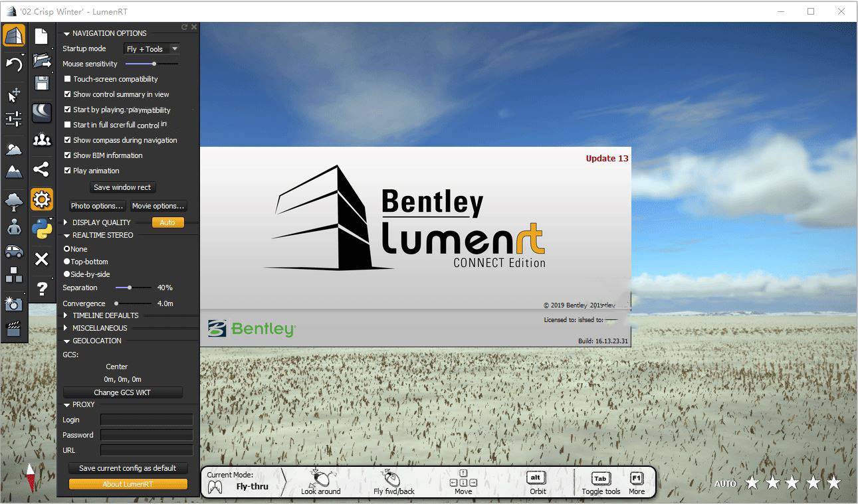The width and height of the screenshot is (858, 504).
Task: Click the settings panel close x
Action: pyautogui.click(x=194, y=27)
